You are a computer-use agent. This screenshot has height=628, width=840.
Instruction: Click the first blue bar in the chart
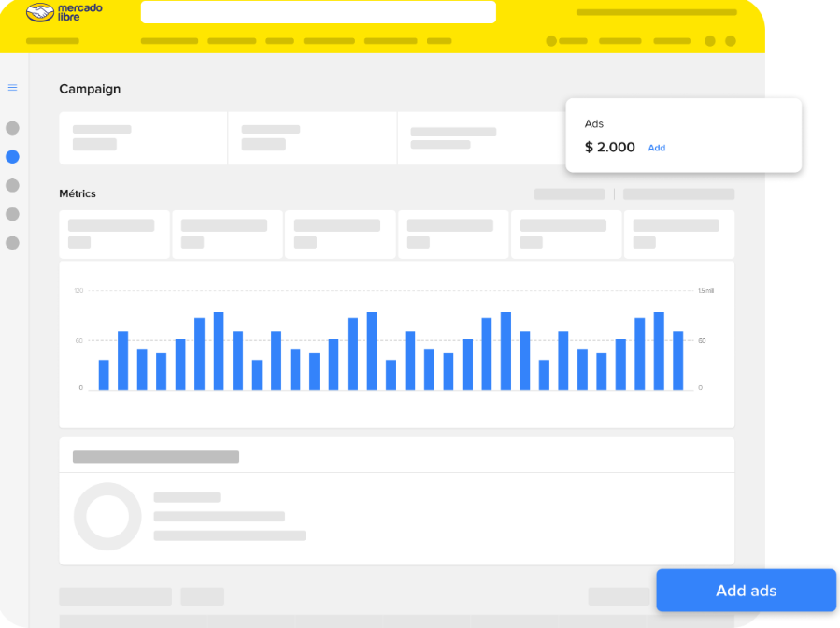pos(104,375)
